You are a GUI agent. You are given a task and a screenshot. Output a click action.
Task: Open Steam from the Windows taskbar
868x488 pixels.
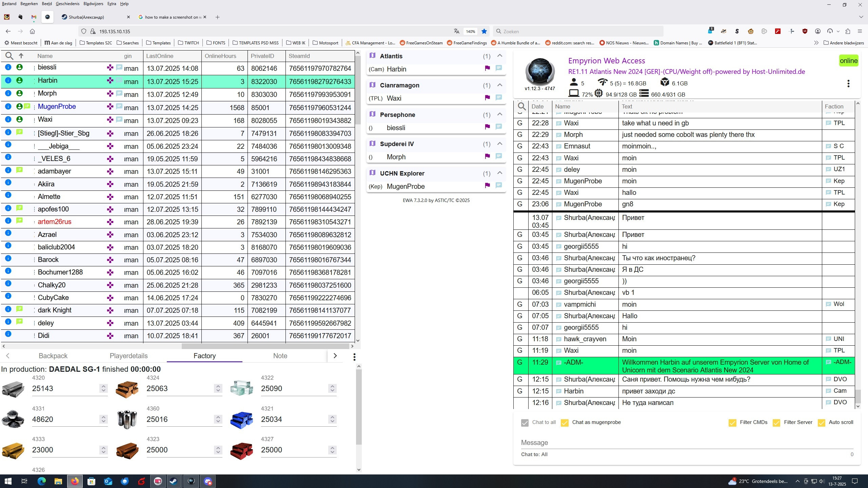click(x=173, y=481)
